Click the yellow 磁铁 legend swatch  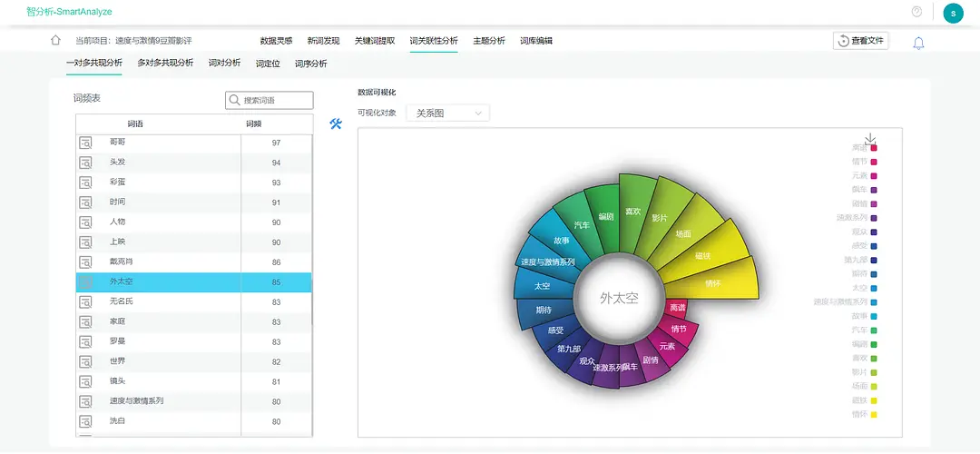875,400
